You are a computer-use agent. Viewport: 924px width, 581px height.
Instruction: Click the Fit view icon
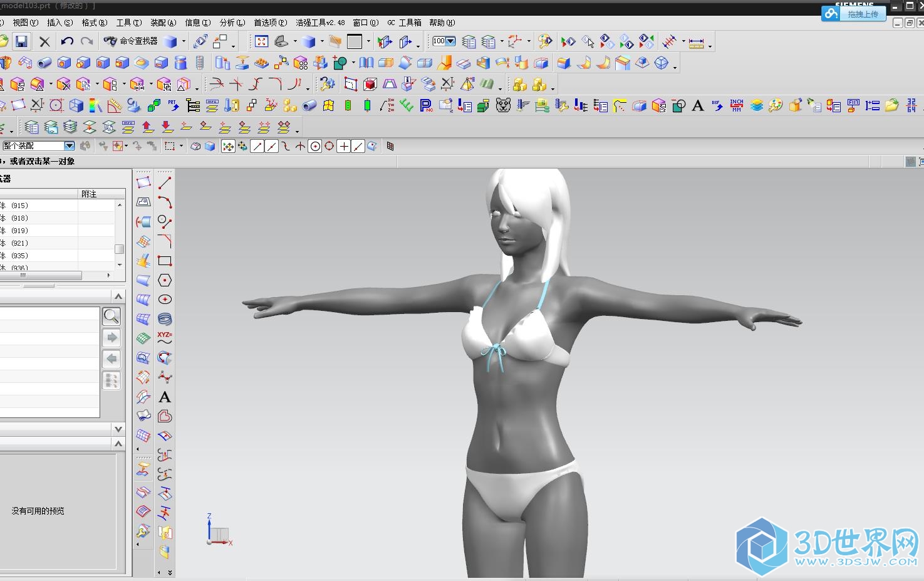click(262, 42)
